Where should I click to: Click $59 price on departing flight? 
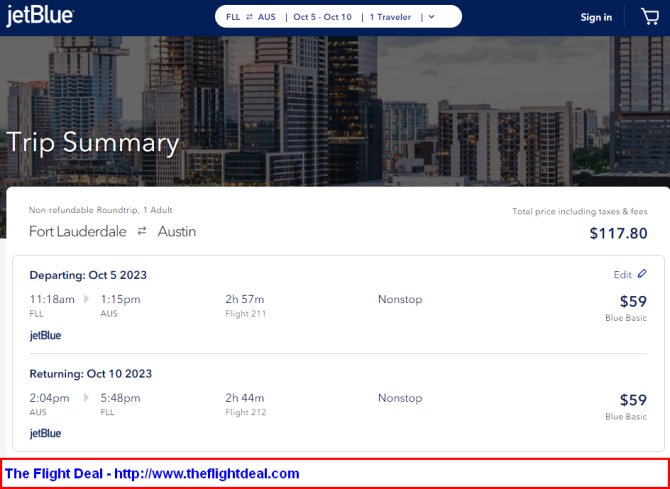coord(633,301)
